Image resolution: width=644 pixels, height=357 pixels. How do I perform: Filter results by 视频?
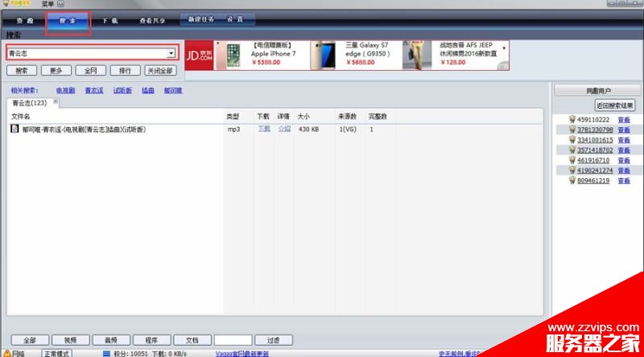coord(71,340)
